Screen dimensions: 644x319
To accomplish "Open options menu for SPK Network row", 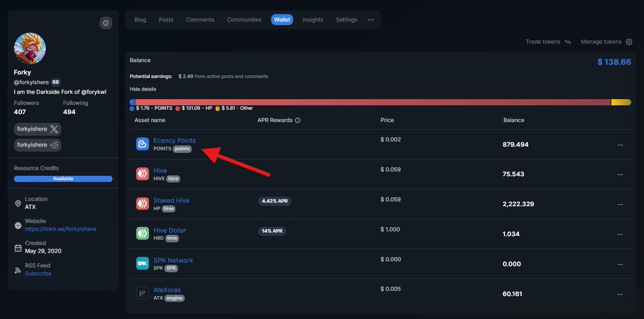I will 620,264.
